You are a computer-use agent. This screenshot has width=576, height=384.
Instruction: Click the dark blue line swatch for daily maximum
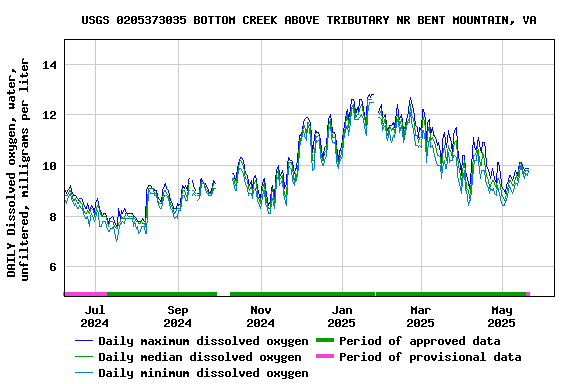[84, 341]
